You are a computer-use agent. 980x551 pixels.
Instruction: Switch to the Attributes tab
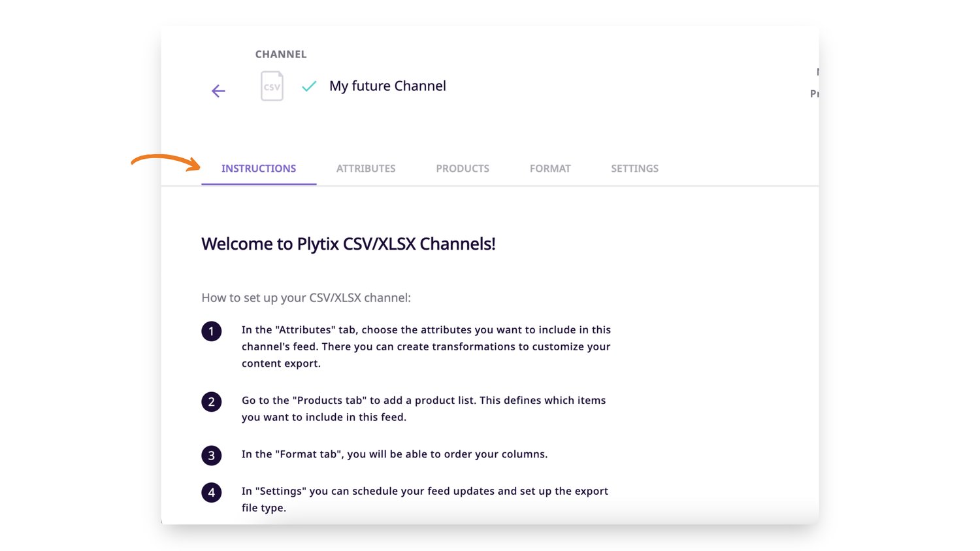pos(366,168)
